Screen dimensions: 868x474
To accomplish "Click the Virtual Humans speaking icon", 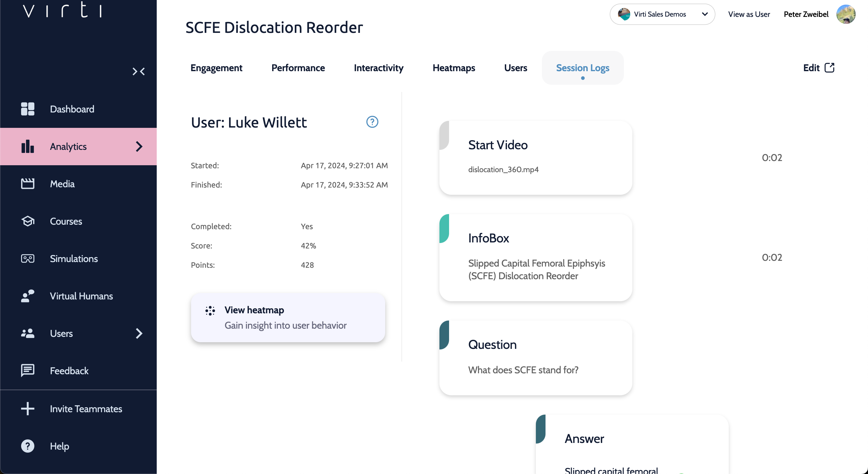I will [28, 296].
